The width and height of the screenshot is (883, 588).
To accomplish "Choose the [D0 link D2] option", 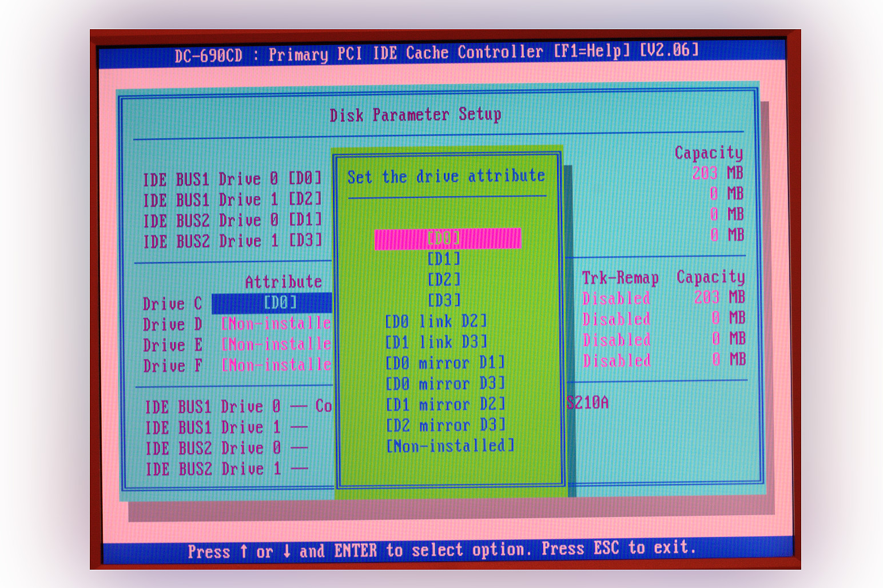I will pyautogui.click(x=436, y=321).
